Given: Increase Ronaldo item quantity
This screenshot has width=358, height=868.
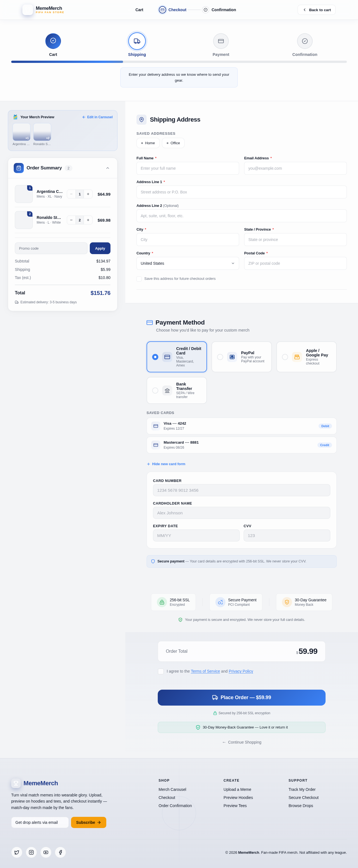Looking at the screenshot, I should [x=88, y=220].
